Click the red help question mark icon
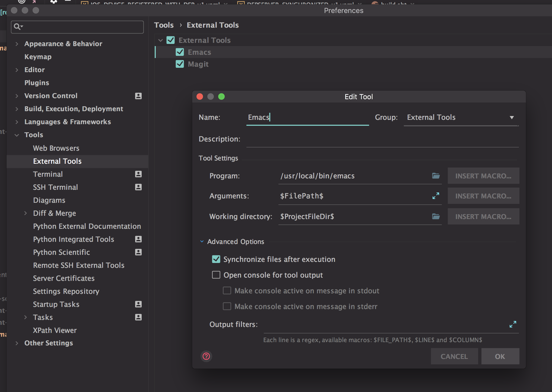The height and width of the screenshot is (392, 552). [206, 356]
